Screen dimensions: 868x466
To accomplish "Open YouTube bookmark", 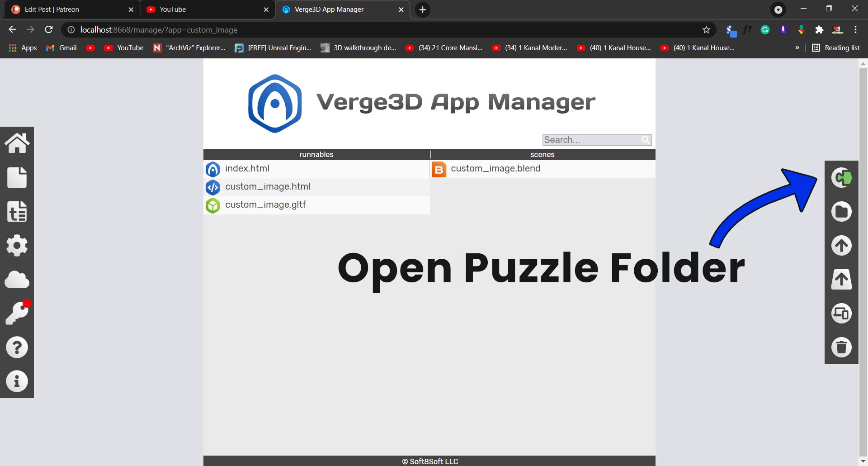I will click(x=124, y=48).
